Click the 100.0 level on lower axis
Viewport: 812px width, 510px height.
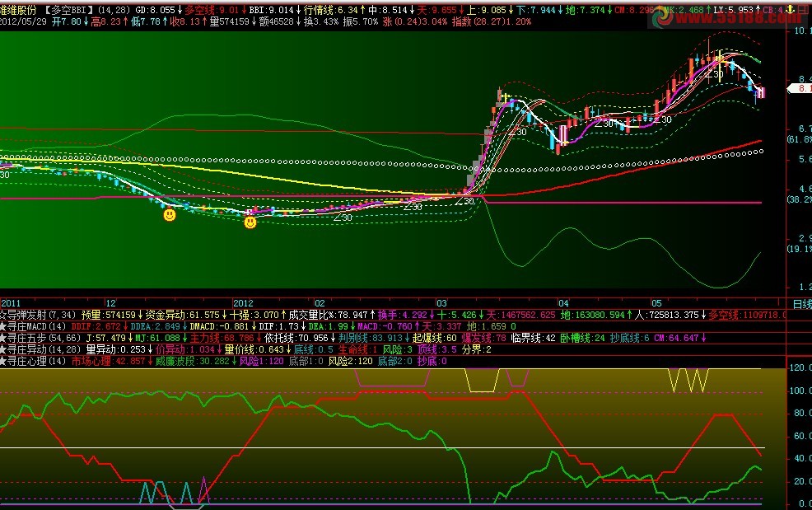pos(800,391)
